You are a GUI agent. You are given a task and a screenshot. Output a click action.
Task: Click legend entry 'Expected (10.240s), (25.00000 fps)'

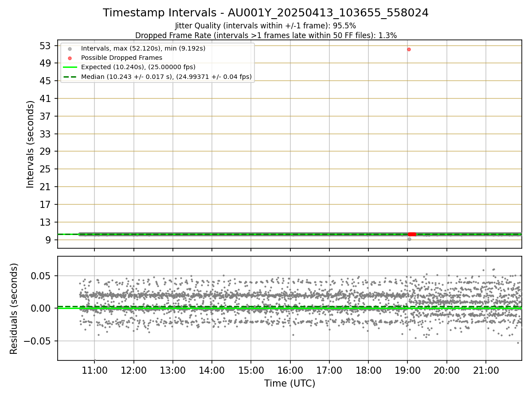coord(138,67)
